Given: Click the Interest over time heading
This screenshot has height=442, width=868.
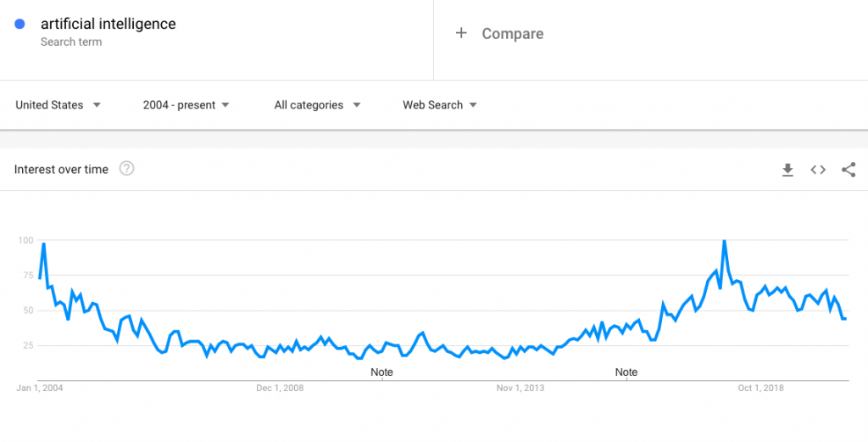Looking at the screenshot, I should [x=61, y=170].
